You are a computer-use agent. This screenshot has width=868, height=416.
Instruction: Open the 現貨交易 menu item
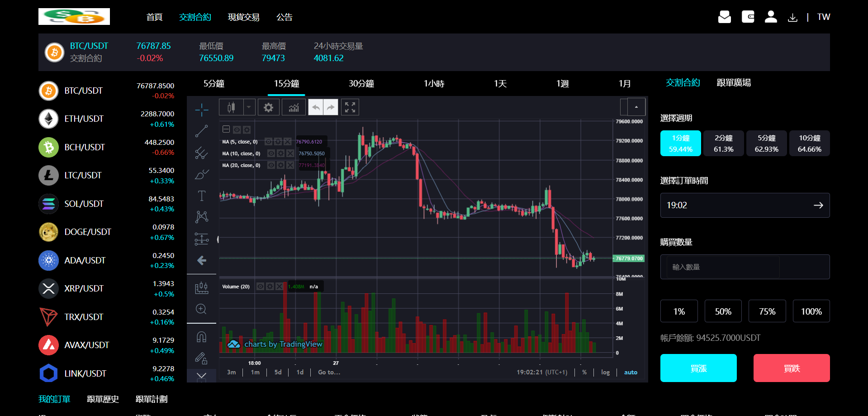point(243,17)
